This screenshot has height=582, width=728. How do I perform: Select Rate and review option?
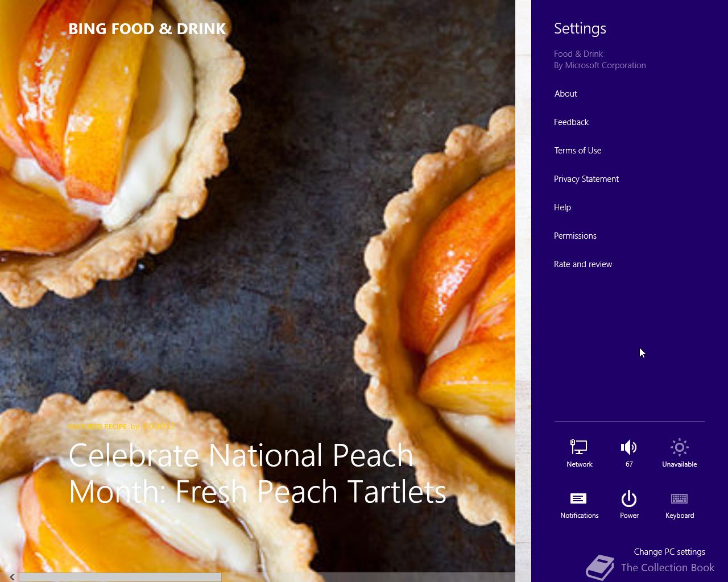tap(582, 264)
